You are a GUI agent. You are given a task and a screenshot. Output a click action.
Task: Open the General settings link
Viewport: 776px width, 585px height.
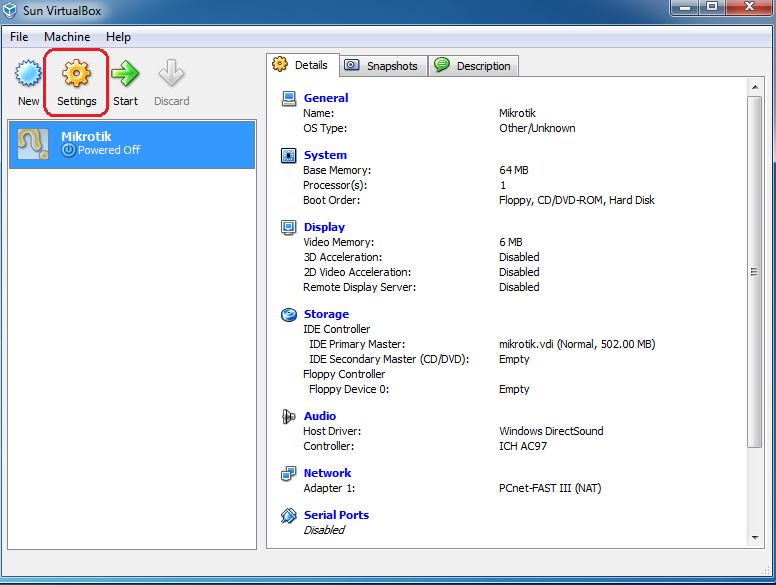coord(326,98)
